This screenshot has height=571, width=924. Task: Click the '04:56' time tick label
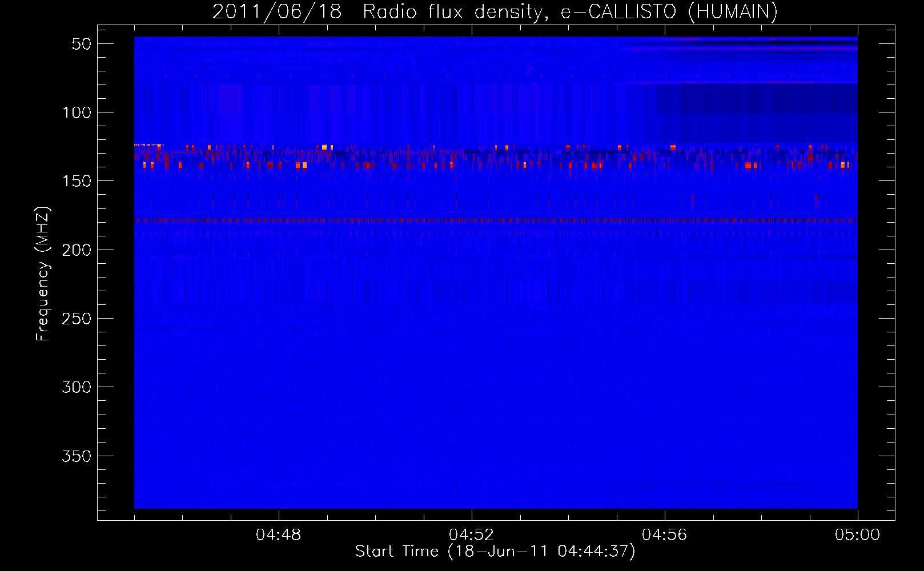tap(665, 535)
